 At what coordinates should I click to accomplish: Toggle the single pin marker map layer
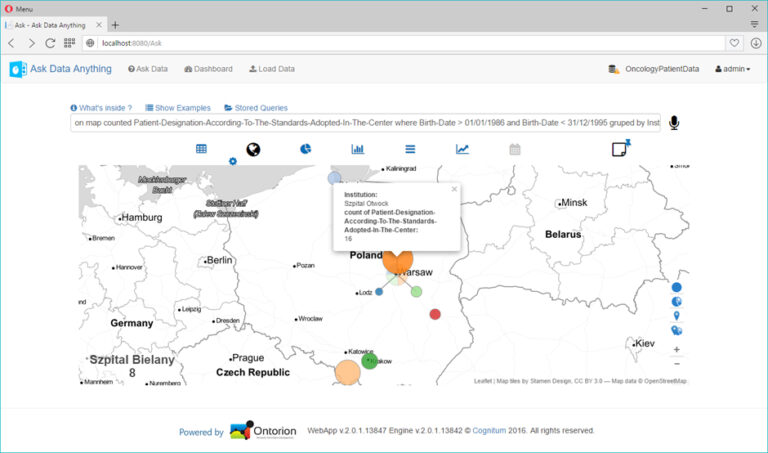tap(677, 316)
